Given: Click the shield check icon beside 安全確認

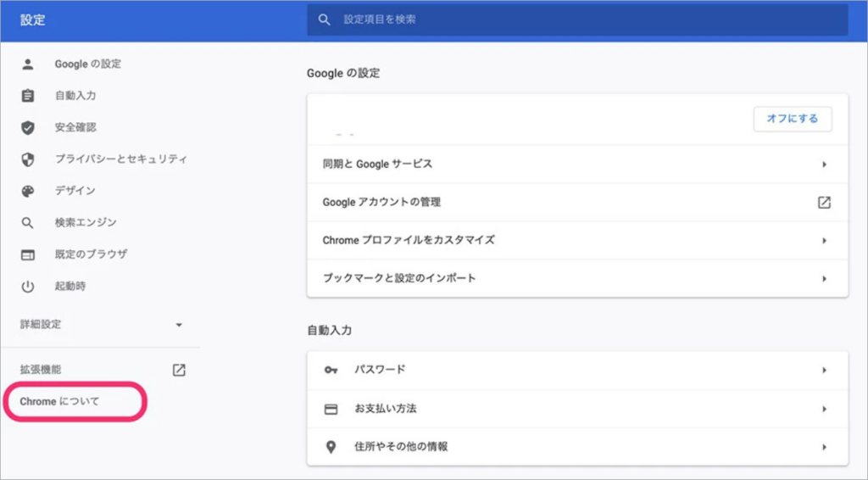Looking at the screenshot, I should pyautogui.click(x=28, y=128).
